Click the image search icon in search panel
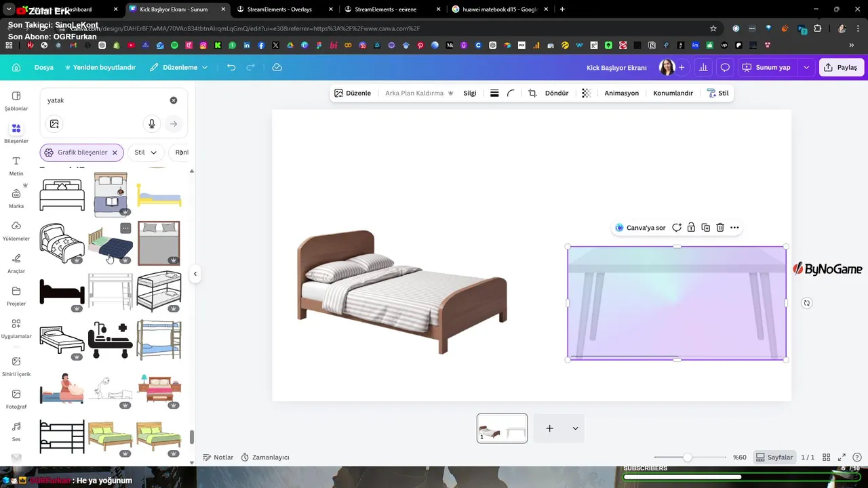This screenshot has width=868, height=488. (54, 124)
